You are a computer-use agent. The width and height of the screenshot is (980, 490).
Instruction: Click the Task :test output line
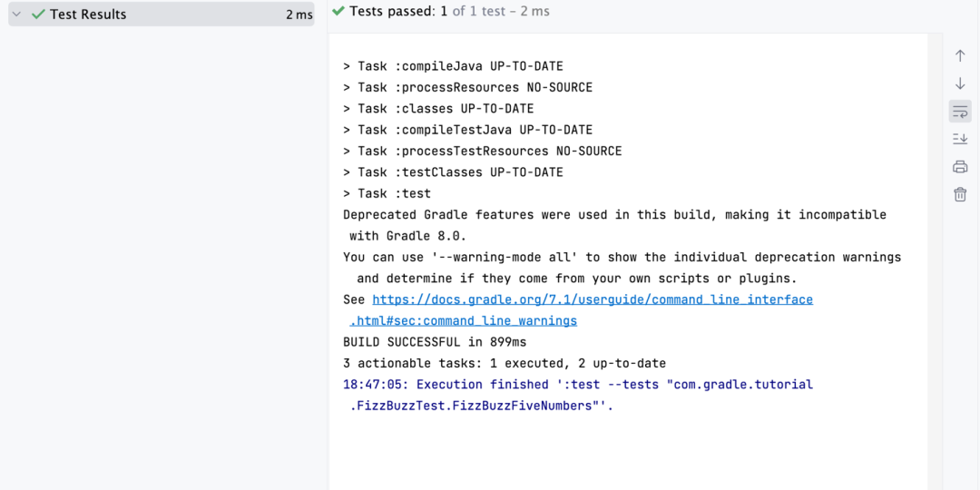[x=387, y=194]
